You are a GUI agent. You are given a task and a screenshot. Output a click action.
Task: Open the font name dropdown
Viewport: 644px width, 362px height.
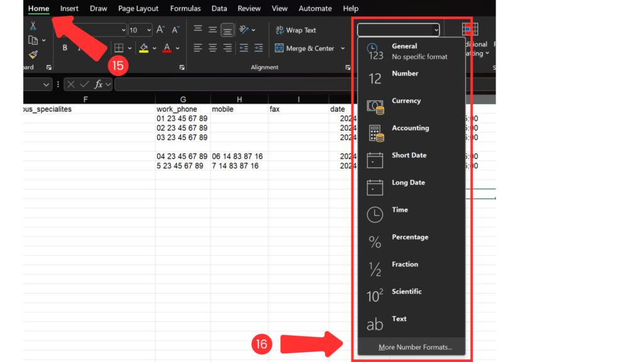tap(123, 30)
